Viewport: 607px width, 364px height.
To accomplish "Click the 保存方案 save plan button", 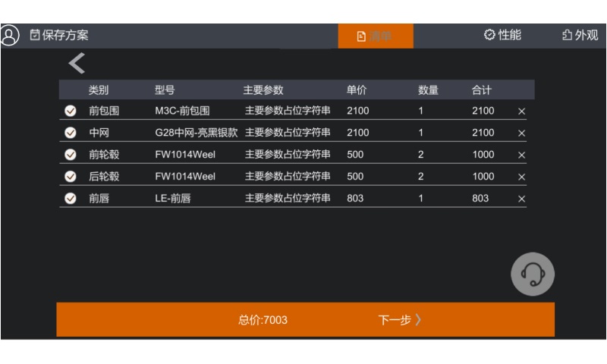I will click(59, 35).
